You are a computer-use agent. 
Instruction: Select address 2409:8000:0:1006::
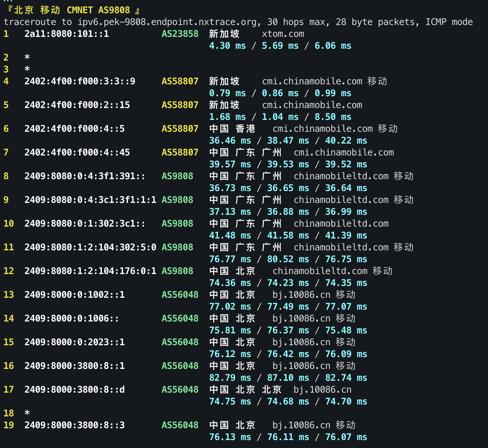pyautogui.click(x=72, y=319)
